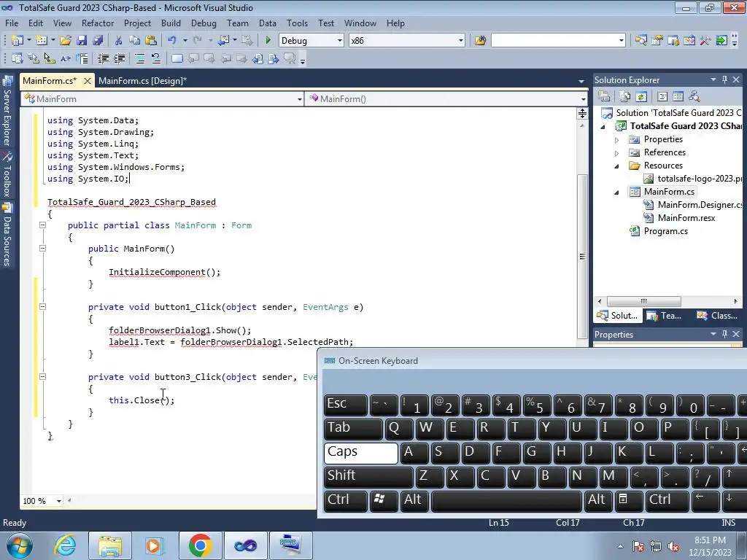Click the Navigate Backward icon

tap(223, 41)
